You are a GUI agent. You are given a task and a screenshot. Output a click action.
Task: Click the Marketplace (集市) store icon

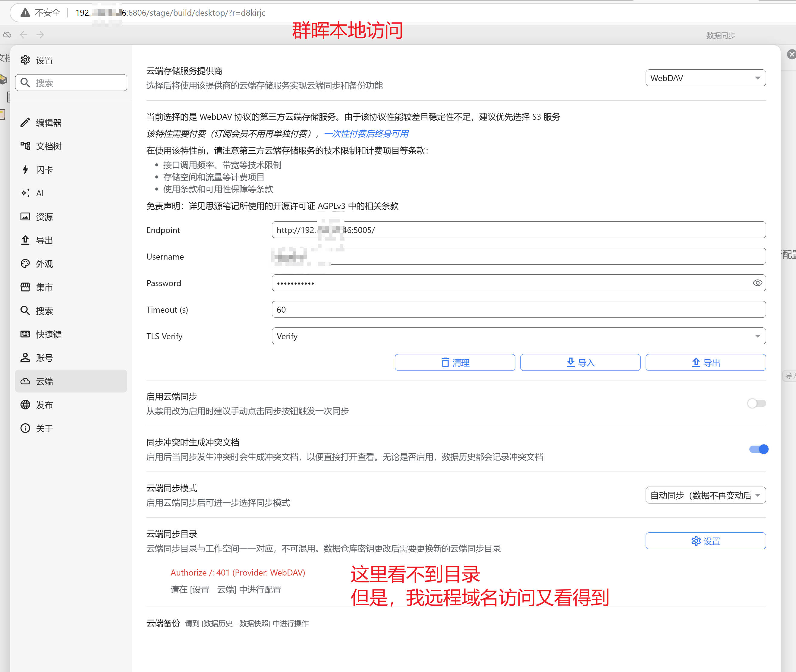click(x=25, y=287)
